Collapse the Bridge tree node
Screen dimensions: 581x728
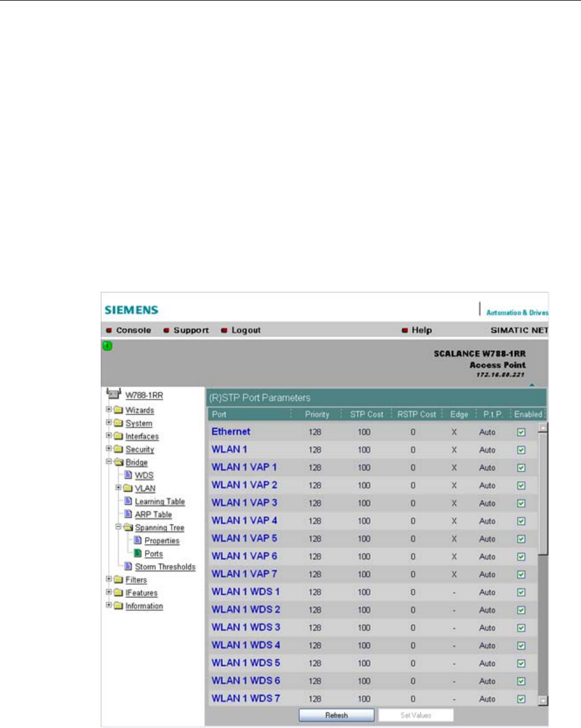click(x=109, y=462)
